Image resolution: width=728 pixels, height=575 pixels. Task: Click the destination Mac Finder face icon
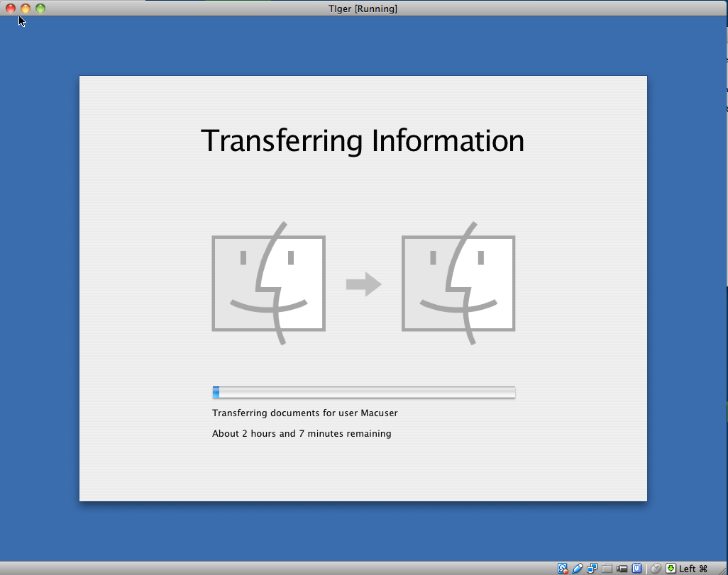coord(458,283)
